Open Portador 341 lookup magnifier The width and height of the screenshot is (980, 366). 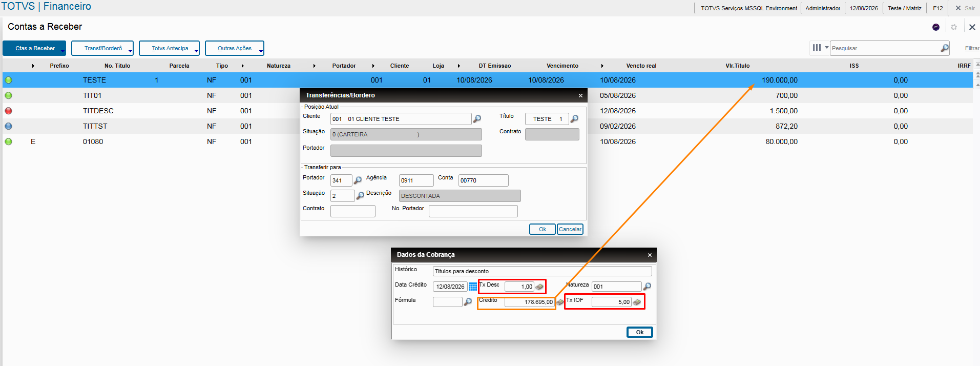pyautogui.click(x=358, y=180)
